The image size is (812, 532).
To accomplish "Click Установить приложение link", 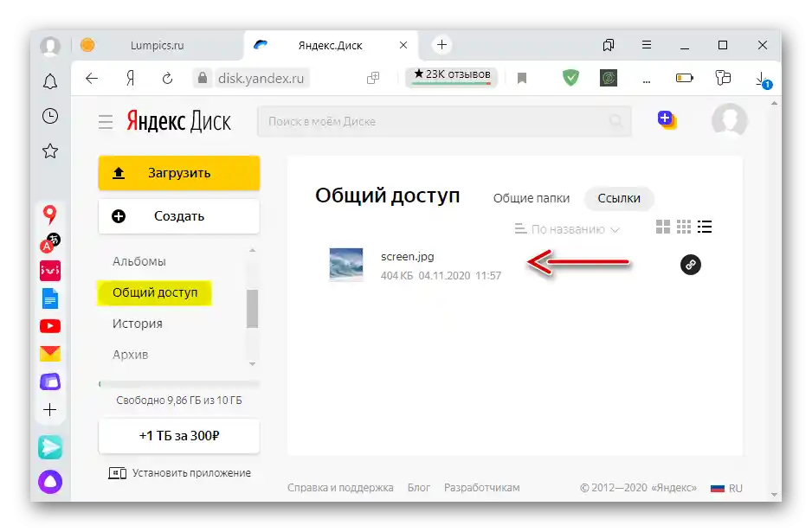I will (179, 473).
